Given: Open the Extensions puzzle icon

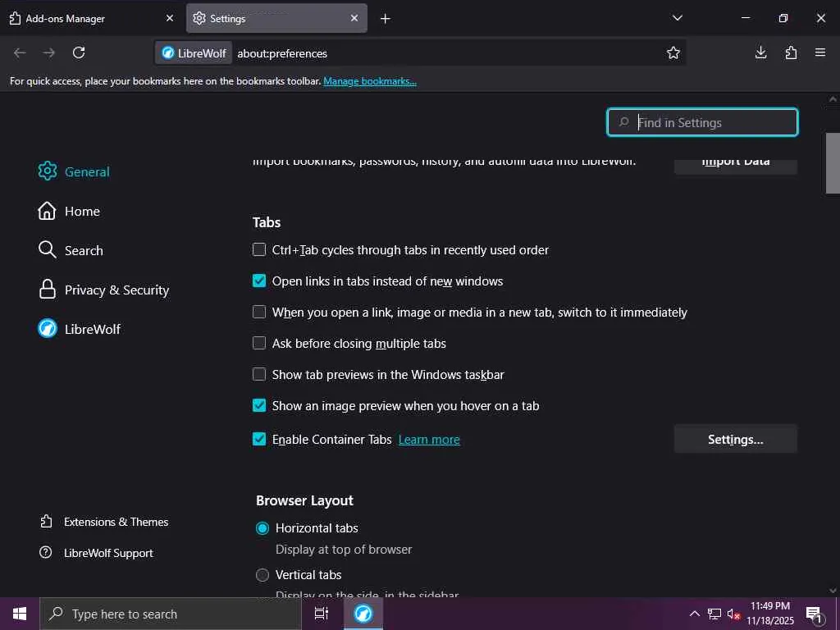Looking at the screenshot, I should (791, 52).
